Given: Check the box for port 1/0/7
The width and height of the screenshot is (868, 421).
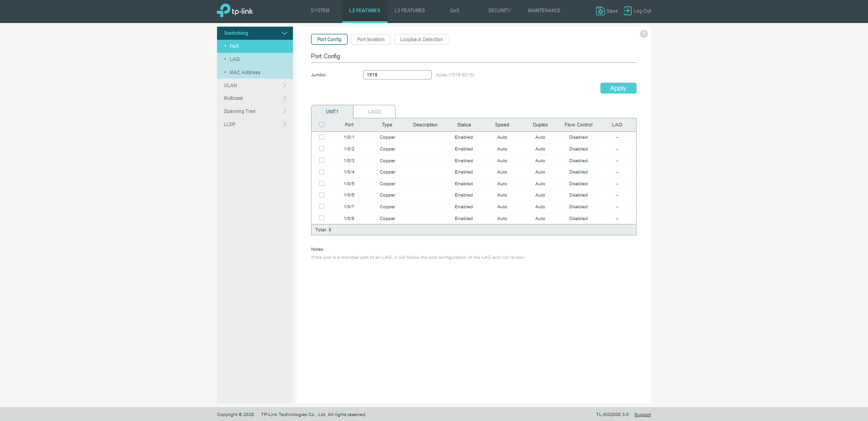Looking at the screenshot, I should 321,206.
